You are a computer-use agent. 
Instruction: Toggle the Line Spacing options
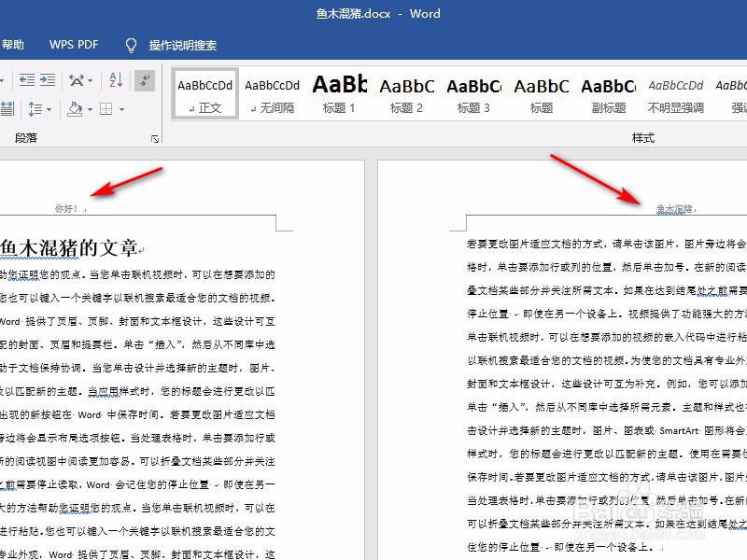34,111
